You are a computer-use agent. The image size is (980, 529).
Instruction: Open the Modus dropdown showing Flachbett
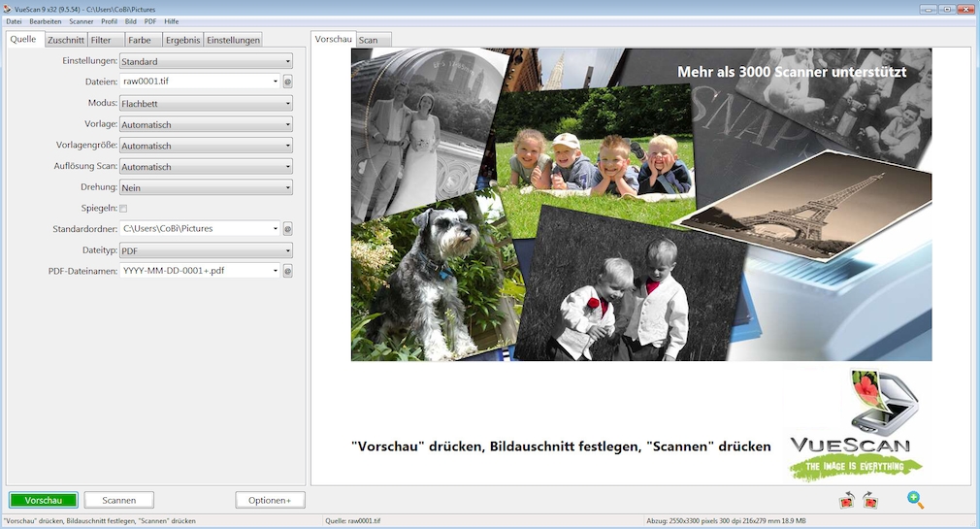coord(206,103)
